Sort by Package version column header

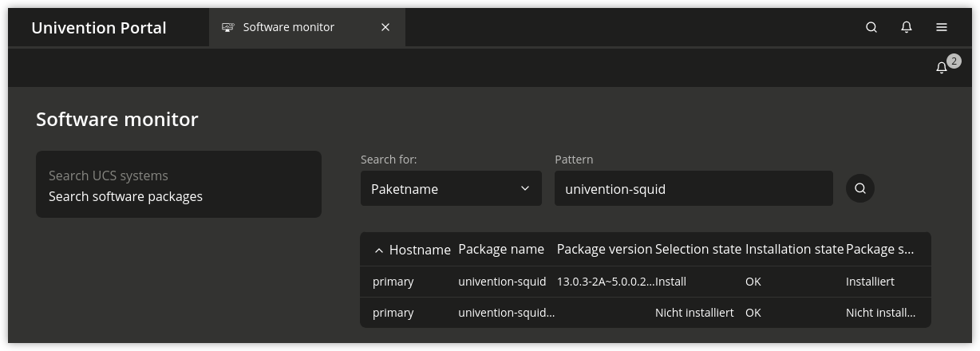(604, 250)
